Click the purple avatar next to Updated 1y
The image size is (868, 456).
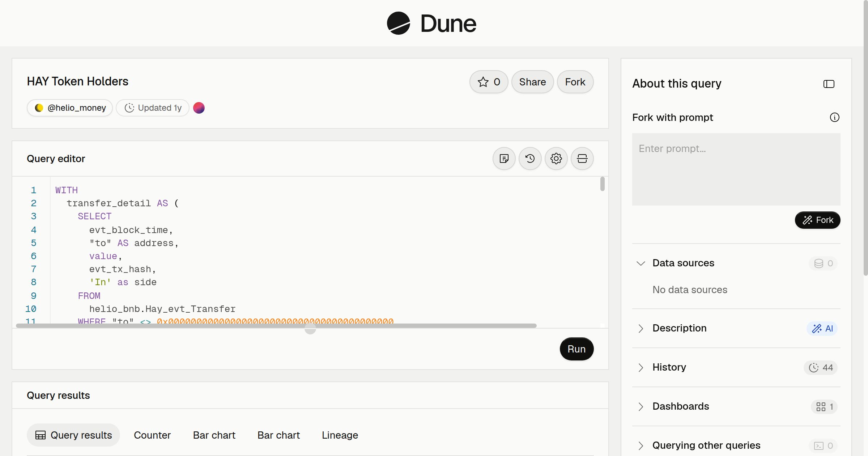coord(199,108)
